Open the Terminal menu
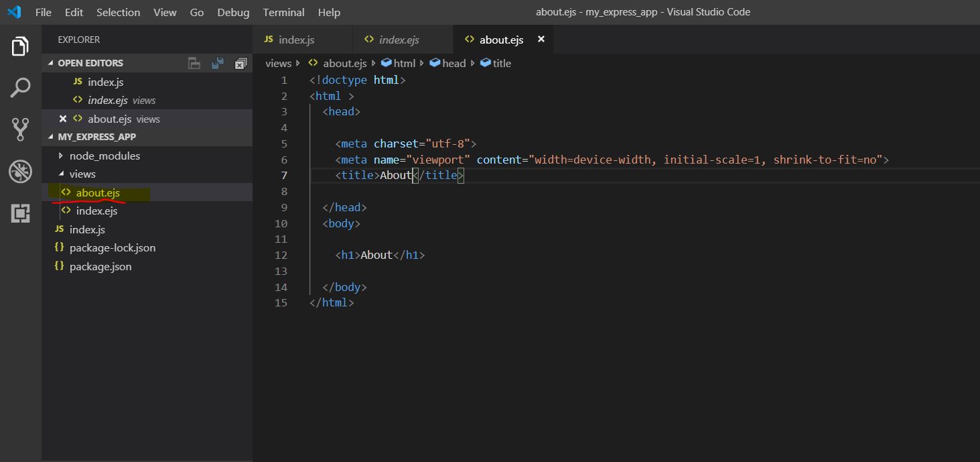Viewport: 980px width, 462px height. point(283,12)
